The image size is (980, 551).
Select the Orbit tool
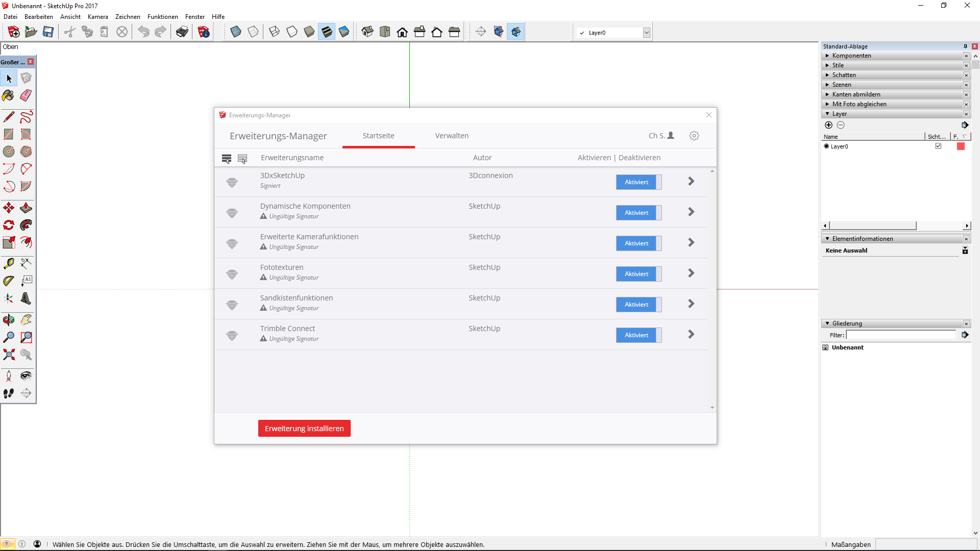pos(9,320)
